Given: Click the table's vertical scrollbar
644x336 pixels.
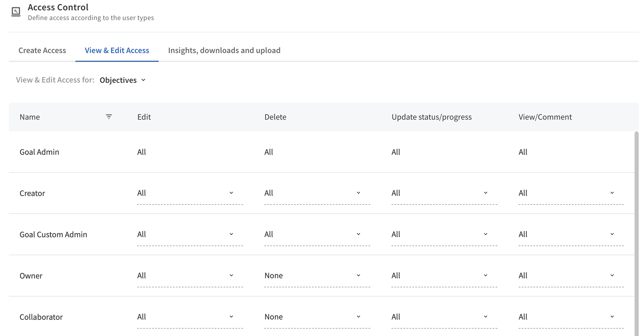Looking at the screenshot, I should [x=636, y=233].
